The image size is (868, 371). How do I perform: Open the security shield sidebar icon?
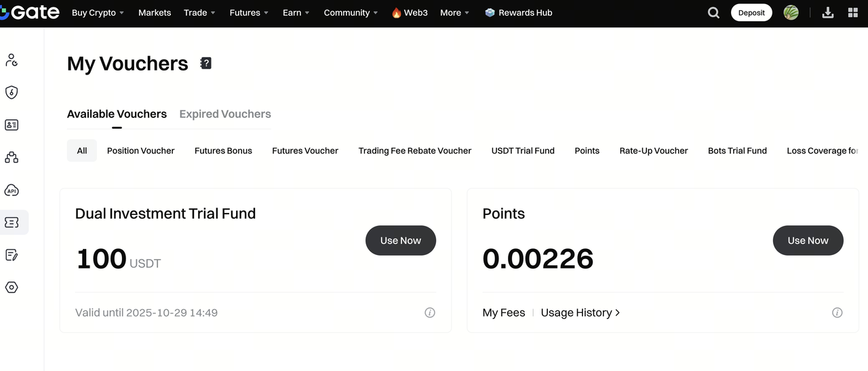pos(12,92)
